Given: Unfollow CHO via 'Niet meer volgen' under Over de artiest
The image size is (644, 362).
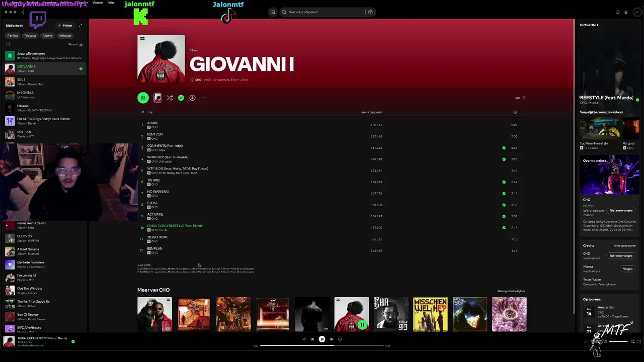Looking at the screenshot, I should 621,211.
